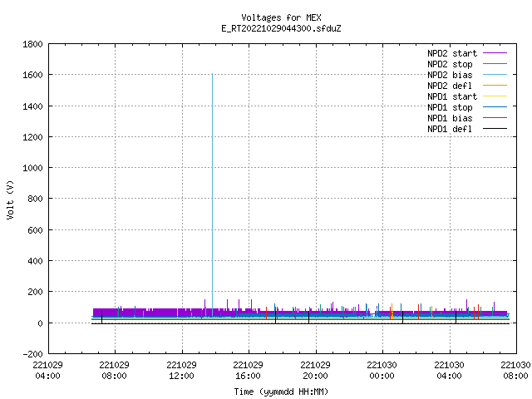Image resolution: width=532 pixels, height=399 pixels.
Task: Click the NPD1 stop legend label
Action: pos(450,107)
